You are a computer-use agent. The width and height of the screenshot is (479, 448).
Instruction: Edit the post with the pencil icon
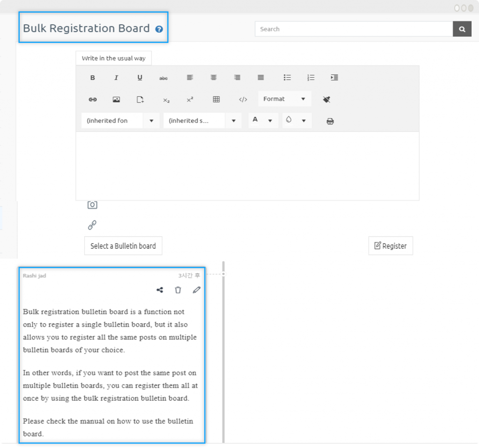(196, 290)
